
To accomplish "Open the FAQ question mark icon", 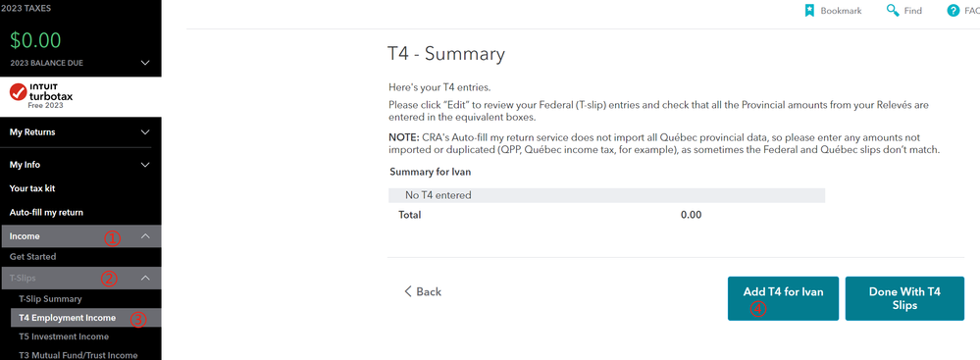I will coord(954,11).
